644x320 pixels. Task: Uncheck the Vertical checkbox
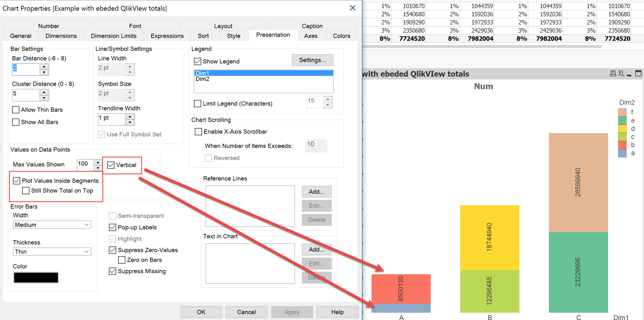111,165
